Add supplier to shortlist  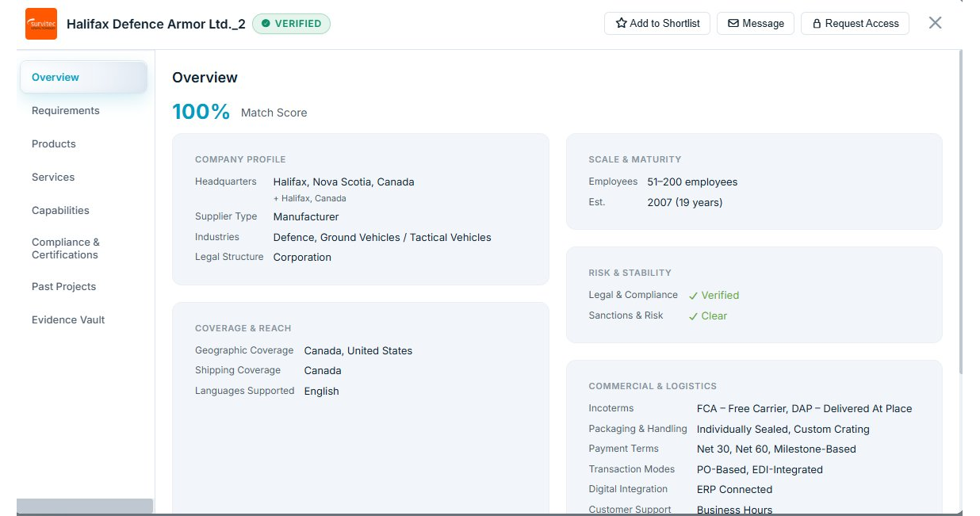(658, 24)
